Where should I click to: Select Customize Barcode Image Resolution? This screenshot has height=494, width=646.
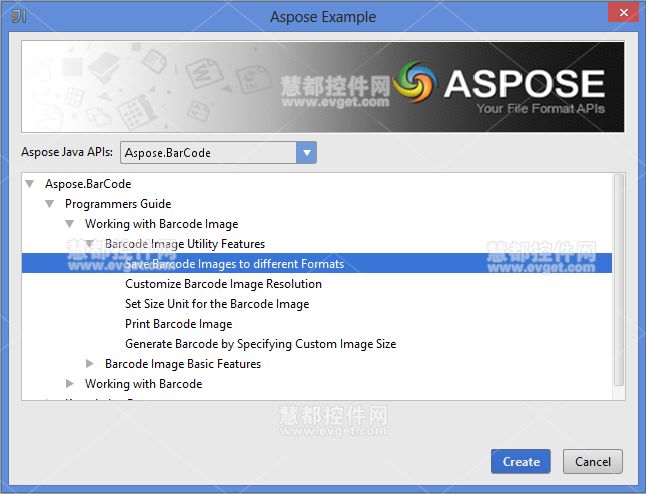(223, 284)
